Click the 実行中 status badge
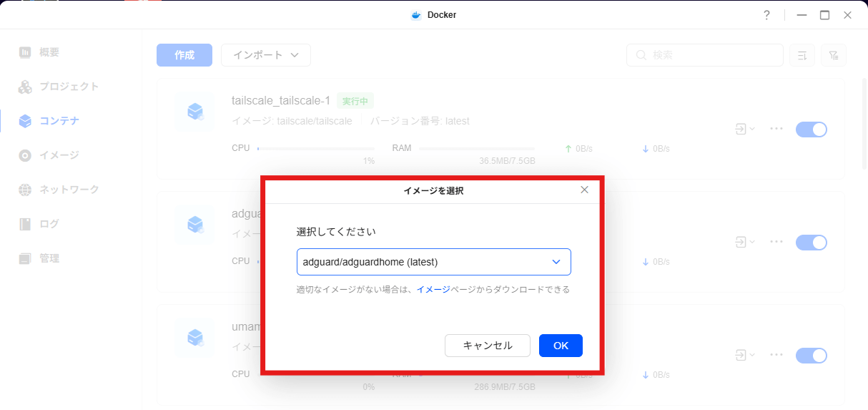This screenshot has height=410, width=868. coord(355,101)
